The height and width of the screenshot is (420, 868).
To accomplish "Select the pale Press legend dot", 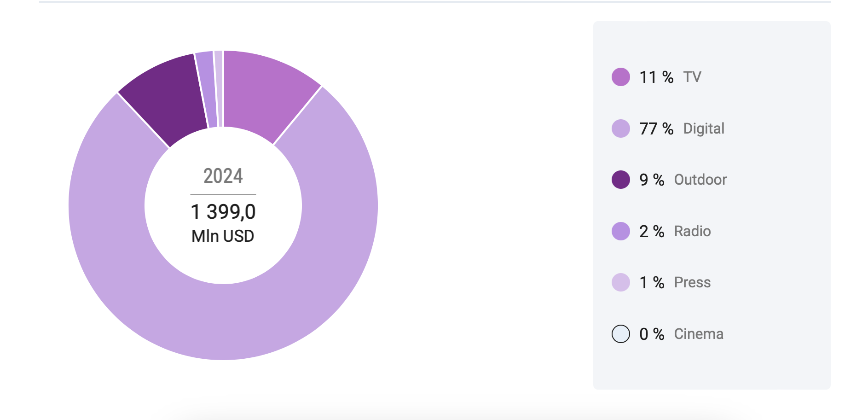I will point(620,282).
